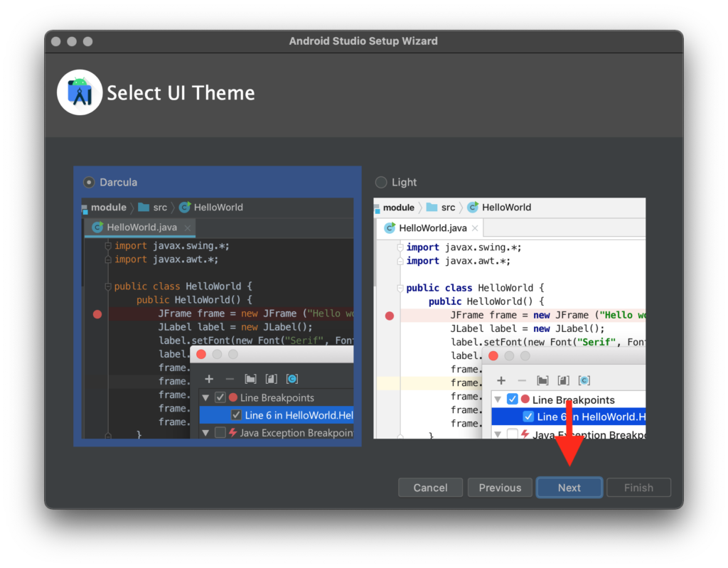Toggle Line 6 checkbox in Light preview
The width and height of the screenshot is (728, 568).
point(528,417)
